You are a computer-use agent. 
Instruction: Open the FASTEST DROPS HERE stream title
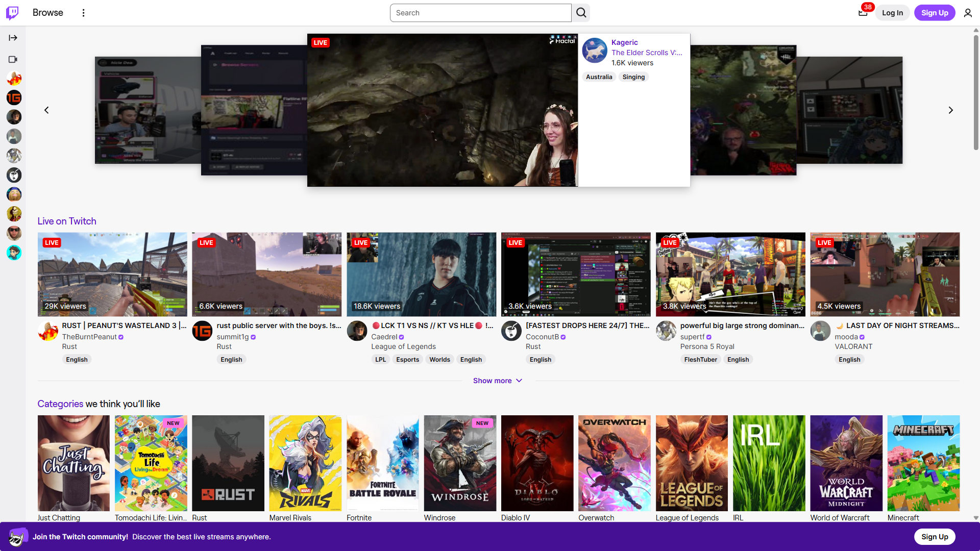coord(587,325)
